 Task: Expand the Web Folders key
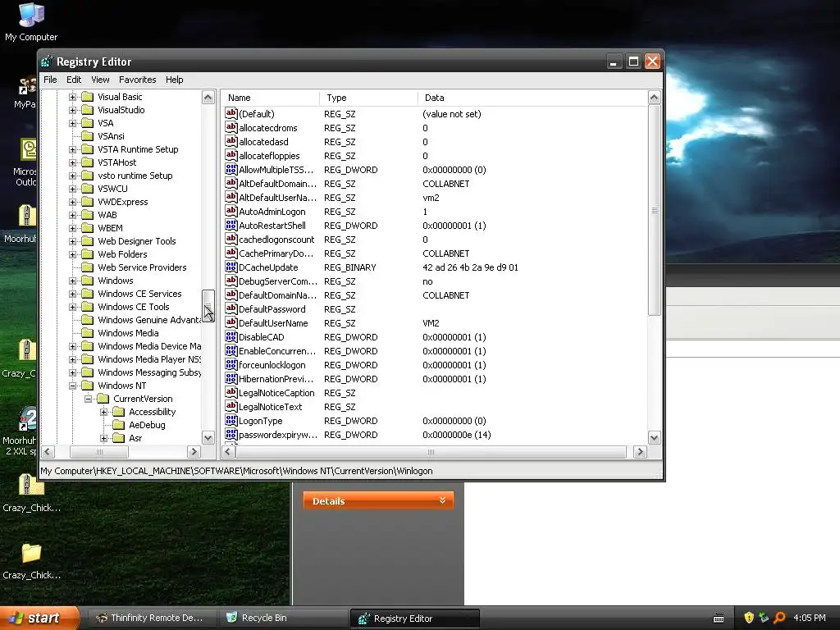click(72, 254)
